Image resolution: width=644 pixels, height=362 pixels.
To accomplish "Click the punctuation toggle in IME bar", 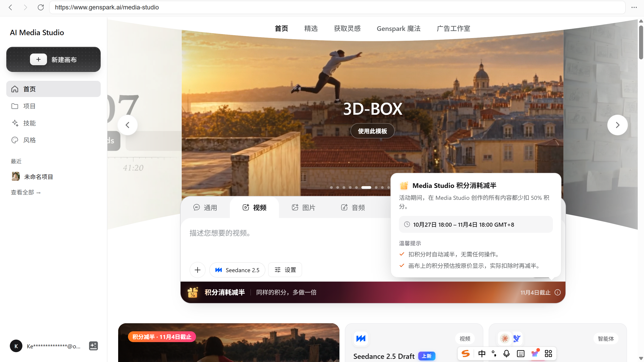I will 494,353.
